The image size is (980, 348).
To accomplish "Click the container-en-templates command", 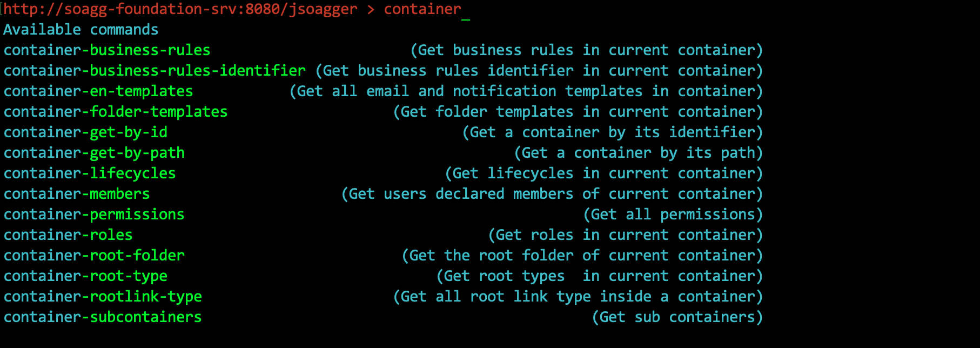I will [98, 91].
